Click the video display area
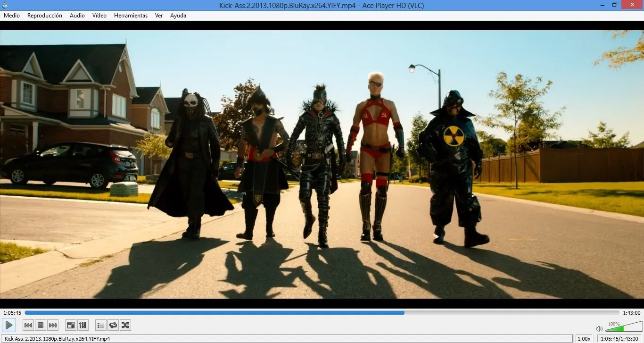644x343 pixels. click(322, 164)
